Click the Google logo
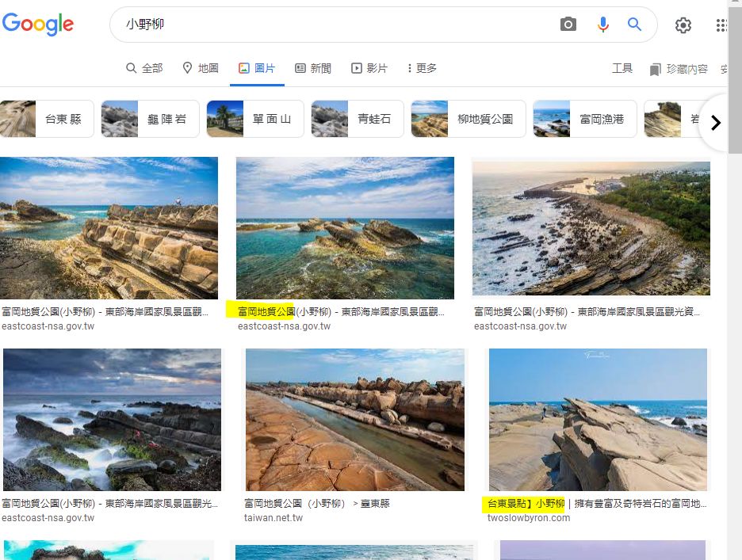The height and width of the screenshot is (560, 742). click(x=38, y=24)
